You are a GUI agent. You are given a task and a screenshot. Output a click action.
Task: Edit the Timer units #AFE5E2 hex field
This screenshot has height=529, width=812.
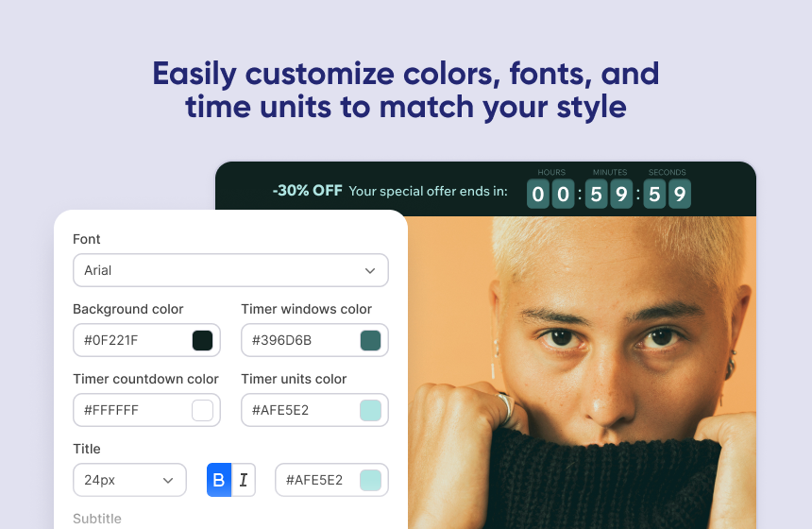point(314,410)
